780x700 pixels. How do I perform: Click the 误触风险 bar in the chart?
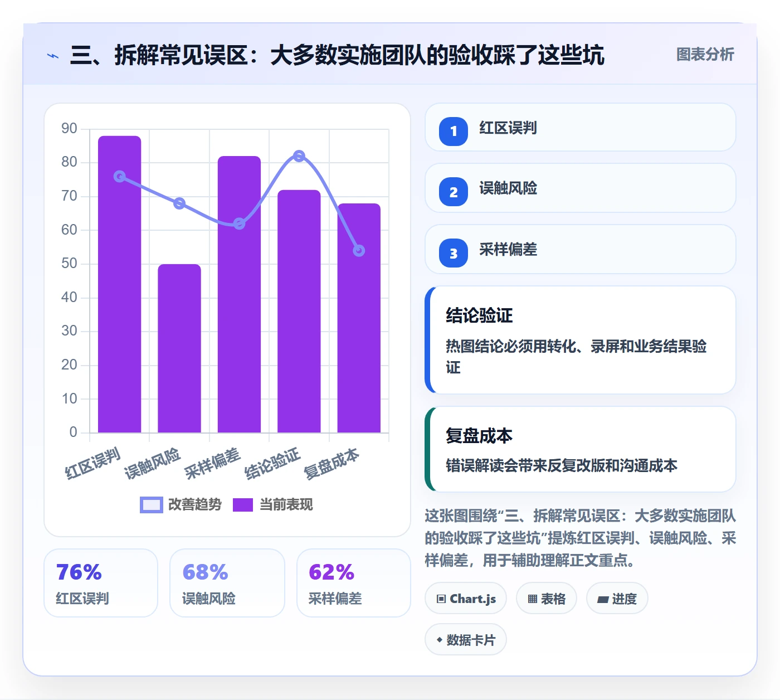(x=179, y=348)
